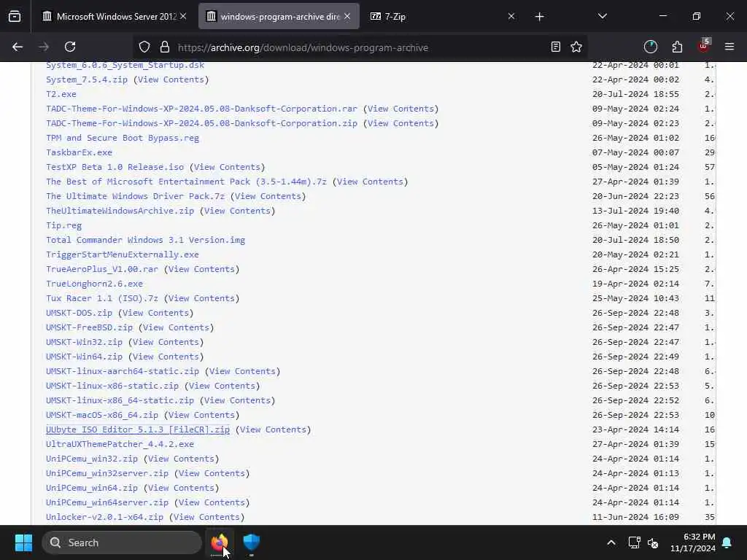Download UUbyte ISO Editor 5.1.3 [FileCR].zip
This screenshot has height=560, width=747.
[x=138, y=429]
